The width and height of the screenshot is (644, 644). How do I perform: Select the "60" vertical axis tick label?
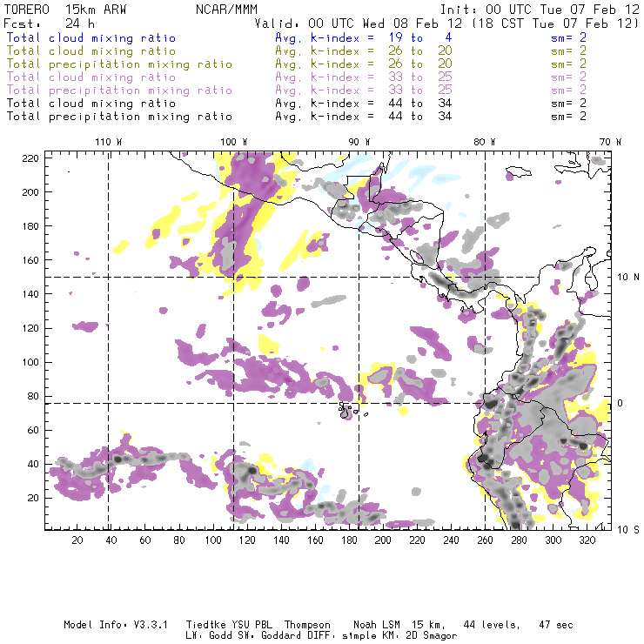pyautogui.click(x=33, y=430)
